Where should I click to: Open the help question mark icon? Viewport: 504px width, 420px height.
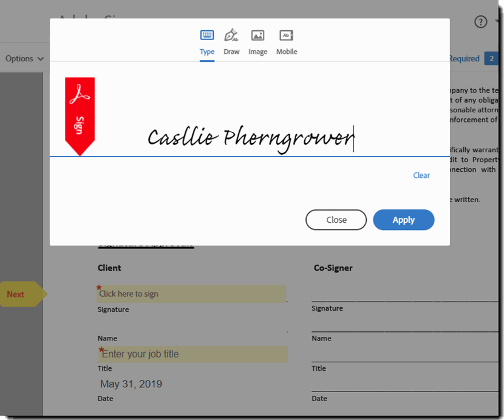point(480,21)
